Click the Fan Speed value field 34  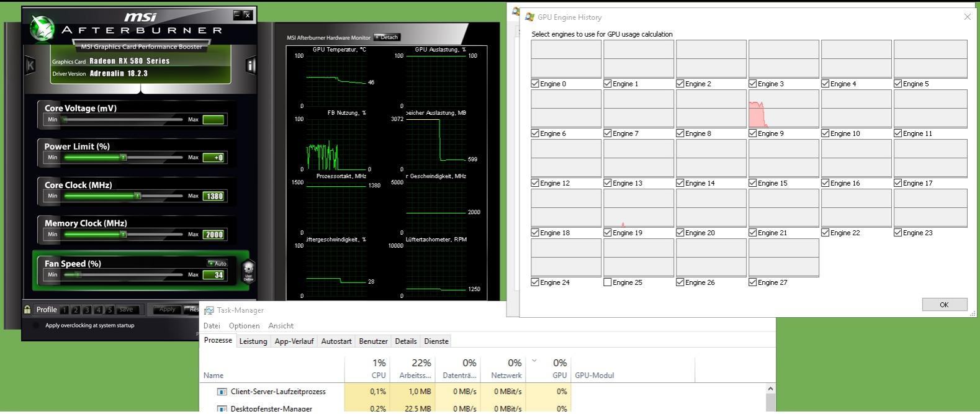214,275
